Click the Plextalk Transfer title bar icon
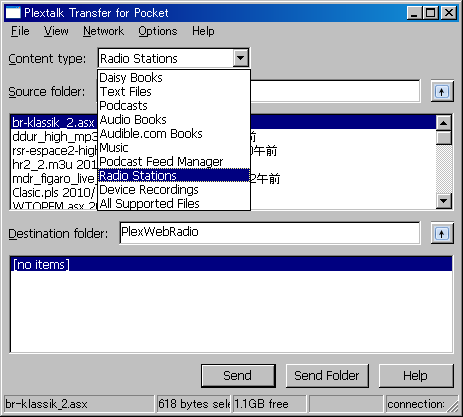 pos(13,13)
